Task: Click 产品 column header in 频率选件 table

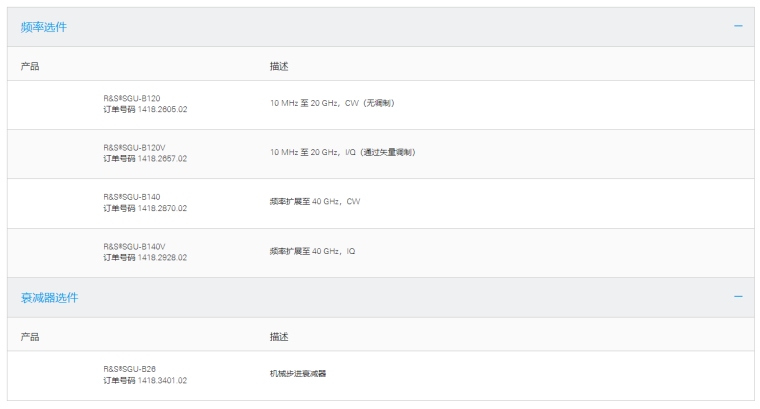Action: [30, 66]
